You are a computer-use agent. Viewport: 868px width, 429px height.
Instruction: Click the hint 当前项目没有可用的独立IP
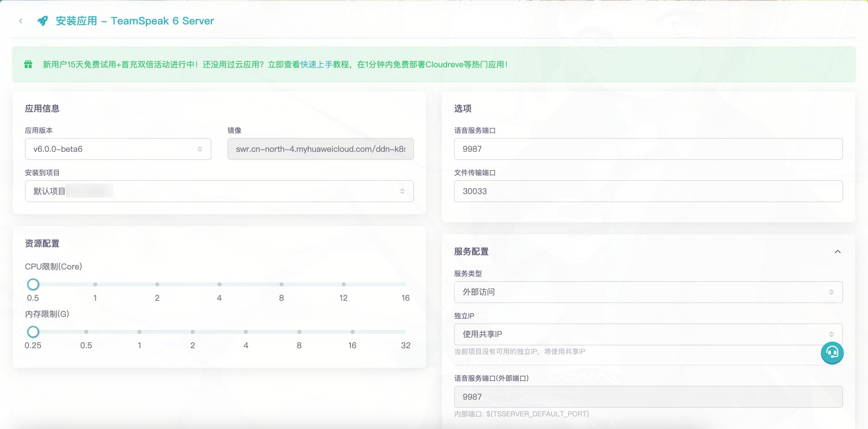(x=519, y=351)
